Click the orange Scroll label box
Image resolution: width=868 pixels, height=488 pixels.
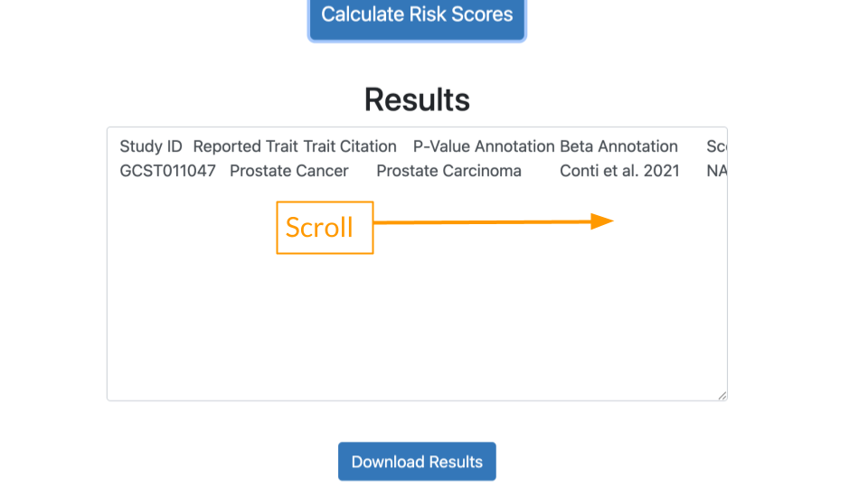pos(325,228)
